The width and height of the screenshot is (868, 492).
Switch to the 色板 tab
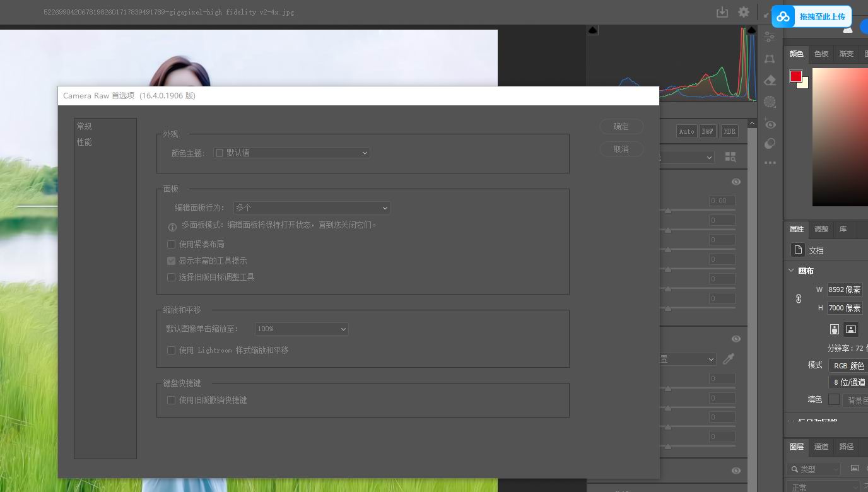coord(821,54)
